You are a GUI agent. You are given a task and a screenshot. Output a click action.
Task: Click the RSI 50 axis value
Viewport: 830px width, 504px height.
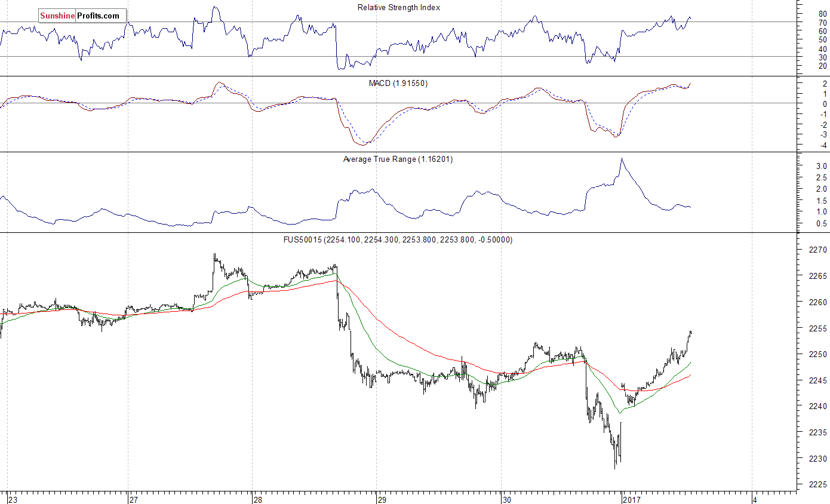pyautogui.click(x=823, y=40)
